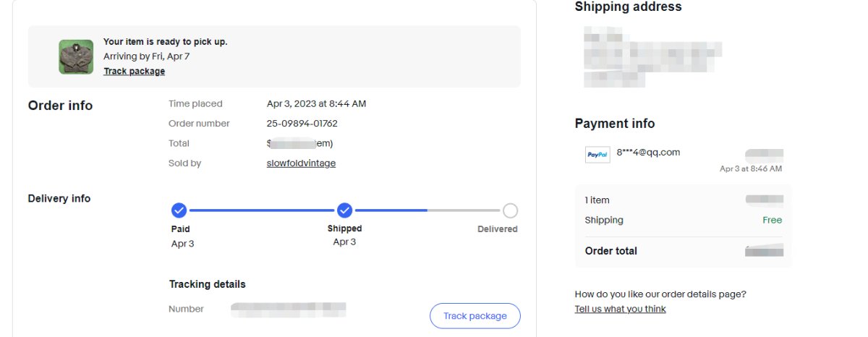Open the "Tell us what you think" link
Image resolution: width=868 pixels, height=337 pixels.
click(620, 309)
